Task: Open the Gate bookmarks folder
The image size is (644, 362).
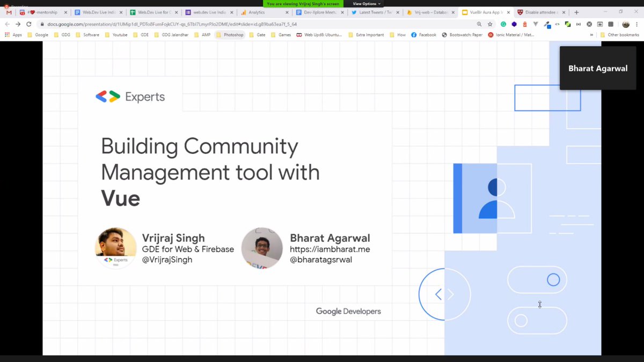Action: (x=258, y=35)
